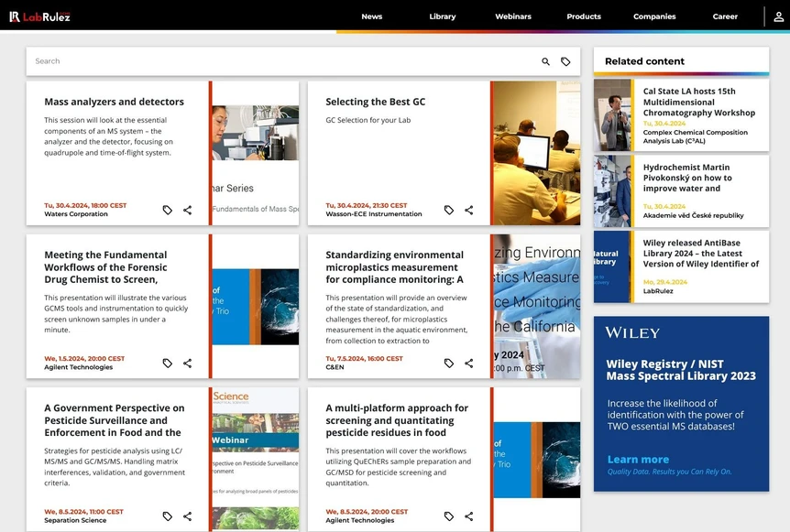Click the Forensic Drug Chemist card thumbnail
This screenshot has height=532, width=790.
(x=256, y=307)
